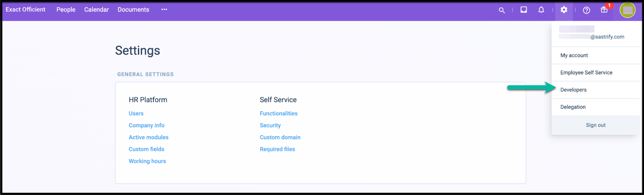Expand the three-dot more menu

164,9
